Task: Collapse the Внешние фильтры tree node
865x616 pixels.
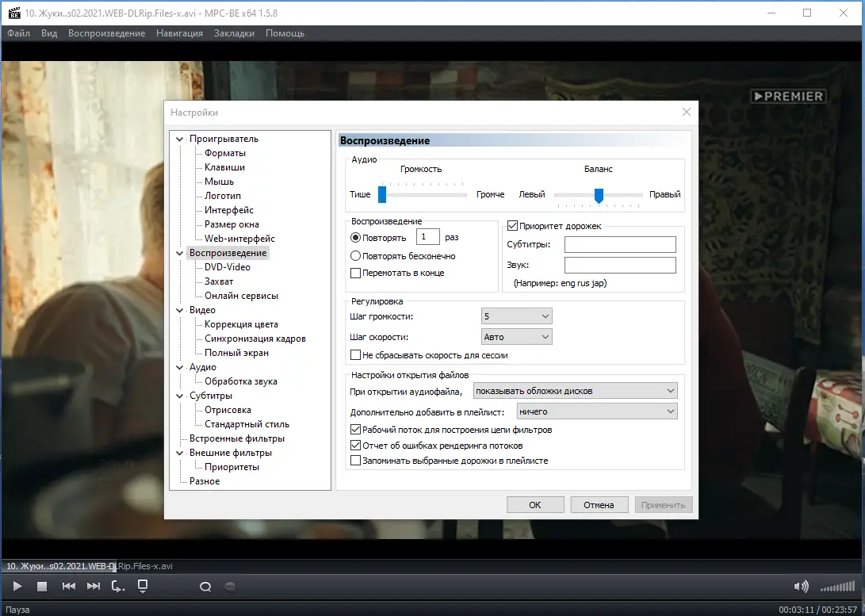Action: 179,453
